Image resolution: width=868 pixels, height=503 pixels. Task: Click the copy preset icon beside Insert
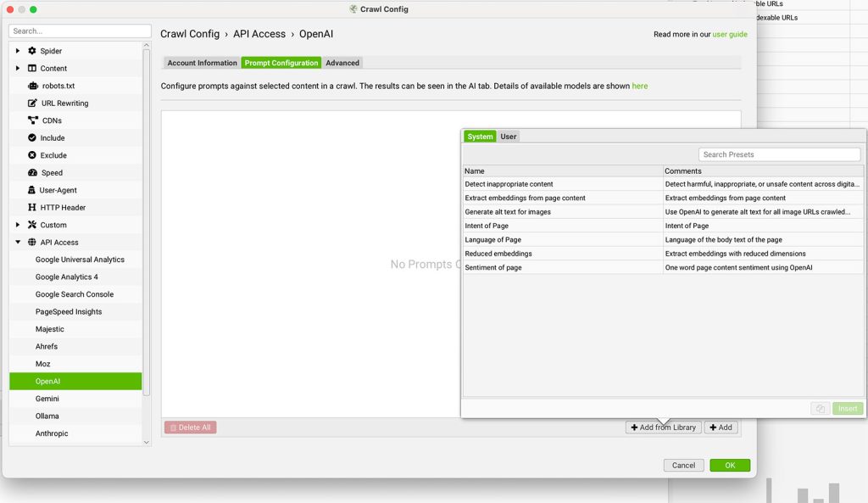[x=821, y=409]
